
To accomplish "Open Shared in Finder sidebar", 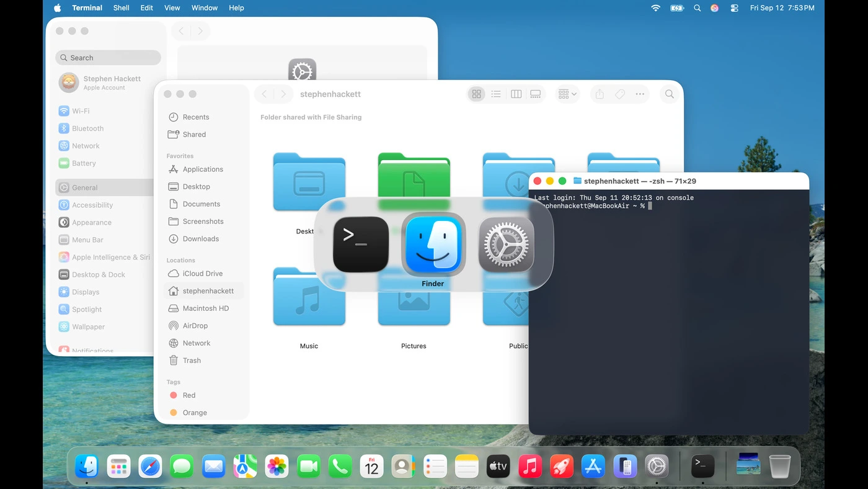I will tap(203, 135).
